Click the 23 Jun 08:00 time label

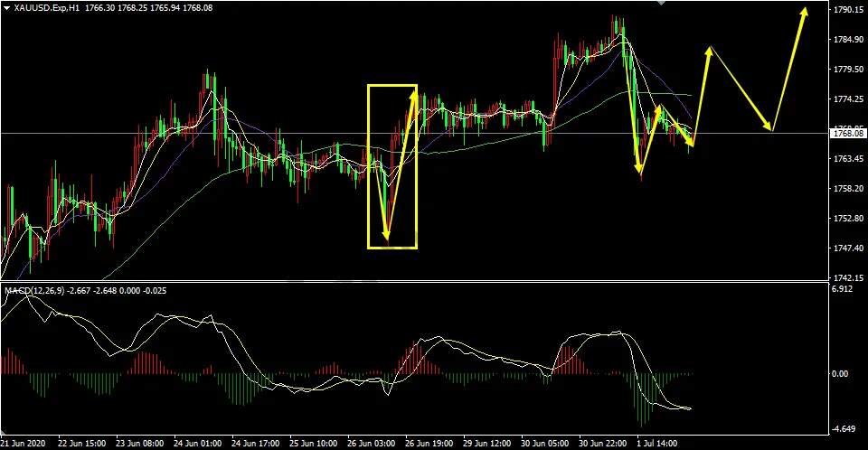pyautogui.click(x=139, y=444)
